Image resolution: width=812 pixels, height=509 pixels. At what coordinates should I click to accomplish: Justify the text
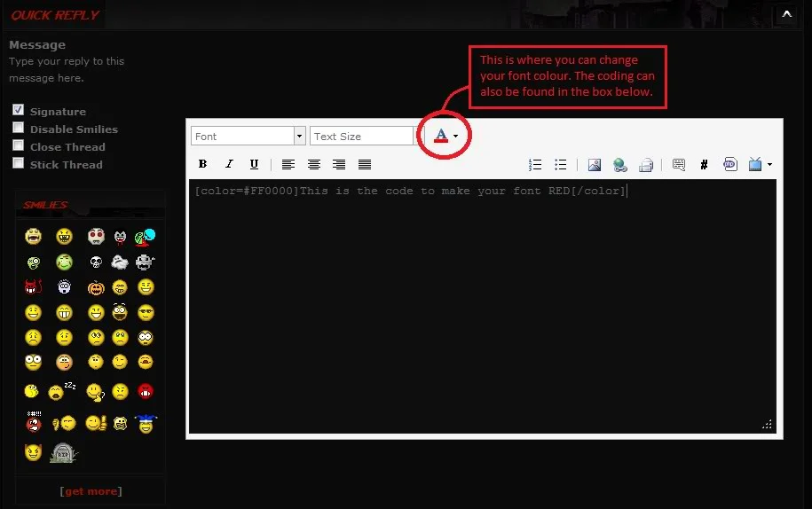click(365, 165)
